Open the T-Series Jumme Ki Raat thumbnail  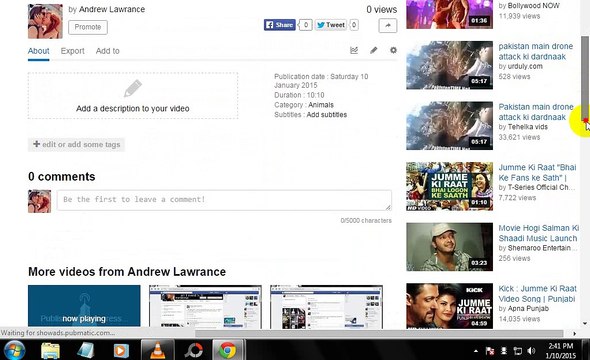tap(449, 186)
